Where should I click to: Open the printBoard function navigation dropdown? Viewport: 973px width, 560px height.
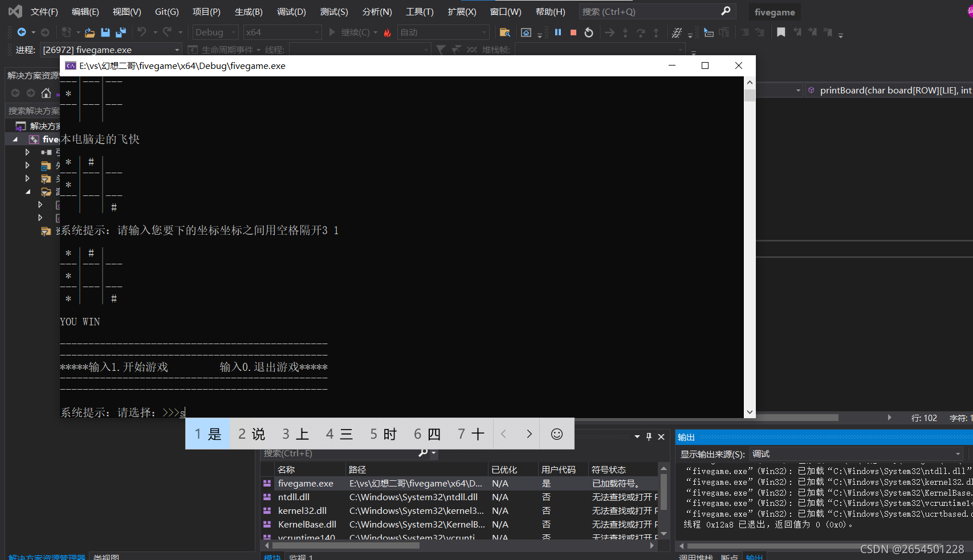point(889,90)
